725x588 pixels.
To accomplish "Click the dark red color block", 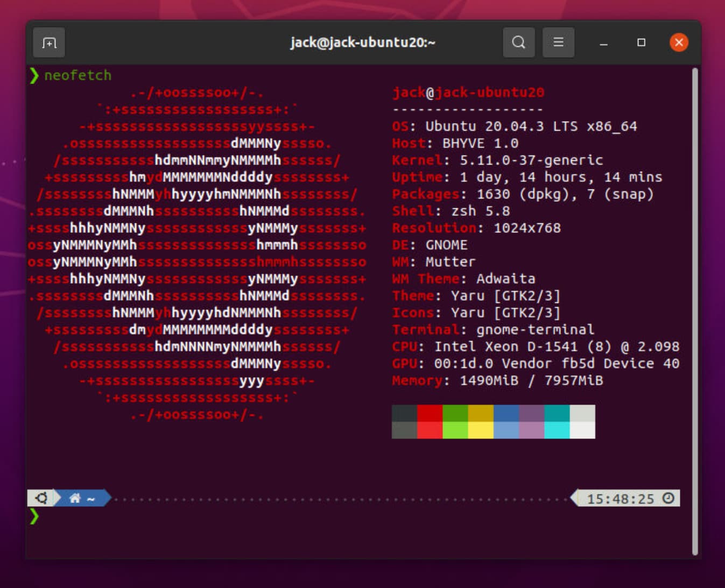I will tap(430, 413).
